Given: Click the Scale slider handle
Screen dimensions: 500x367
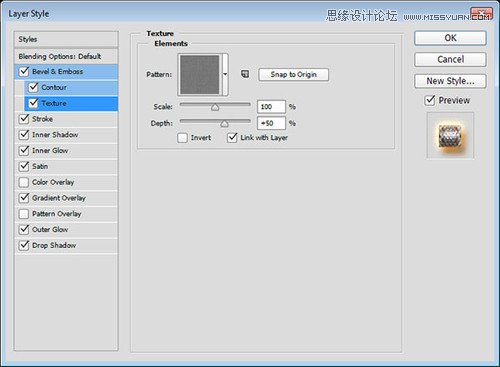Looking at the screenshot, I should click(x=215, y=107).
